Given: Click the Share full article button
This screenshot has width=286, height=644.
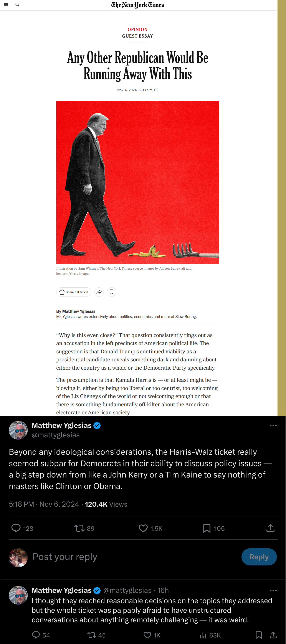Looking at the screenshot, I should [x=74, y=292].
